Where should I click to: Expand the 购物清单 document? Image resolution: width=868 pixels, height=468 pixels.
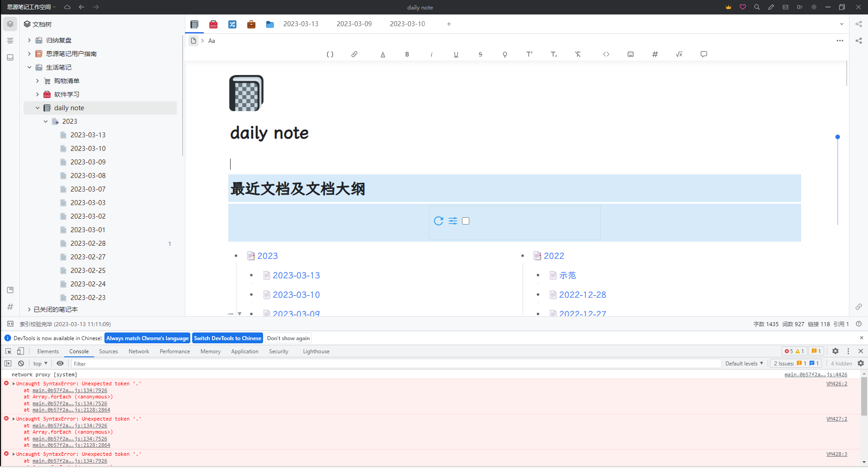pyautogui.click(x=38, y=81)
